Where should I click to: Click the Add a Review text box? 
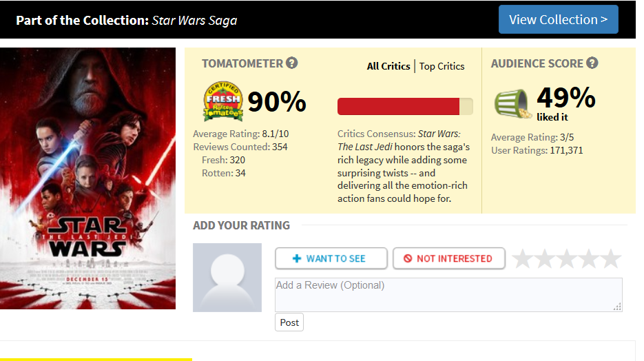tap(448, 295)
